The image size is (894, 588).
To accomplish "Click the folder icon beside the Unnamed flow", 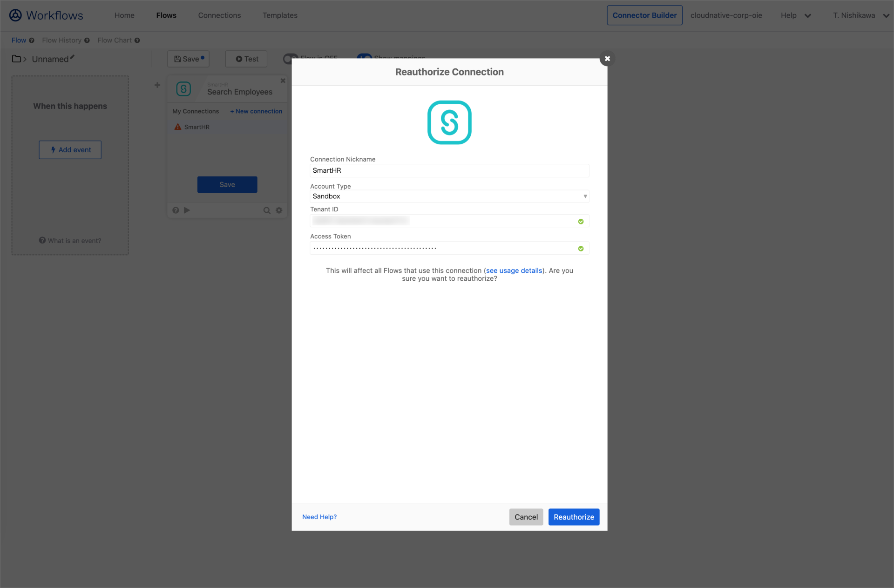I will point(16,59).
